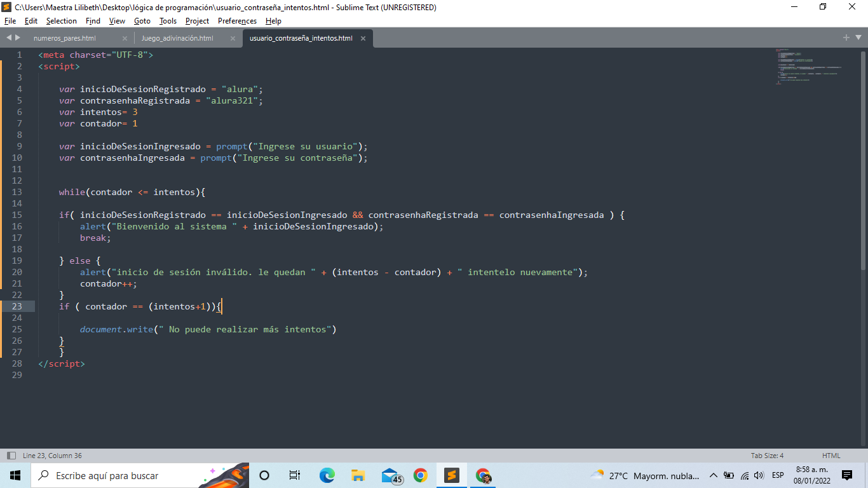The width and height of the screenshot is (868, 488).
Task: Open the File menu
Action: 10,21
